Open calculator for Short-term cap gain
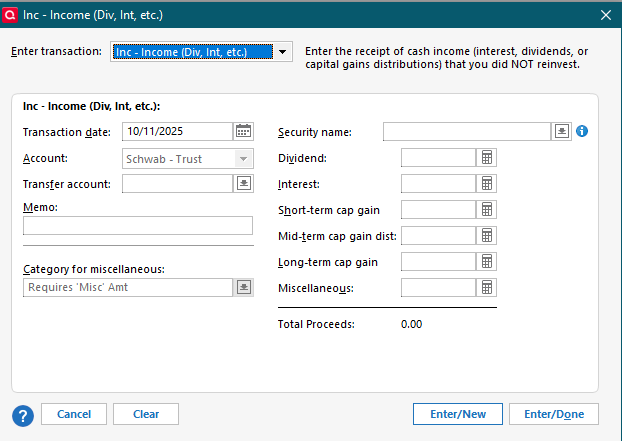This screenshot has height=441, width=622. pyautogui.click(x=487, y=210)
